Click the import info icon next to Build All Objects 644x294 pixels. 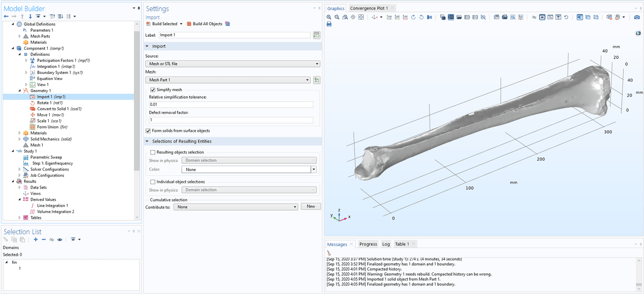point(227,24)
